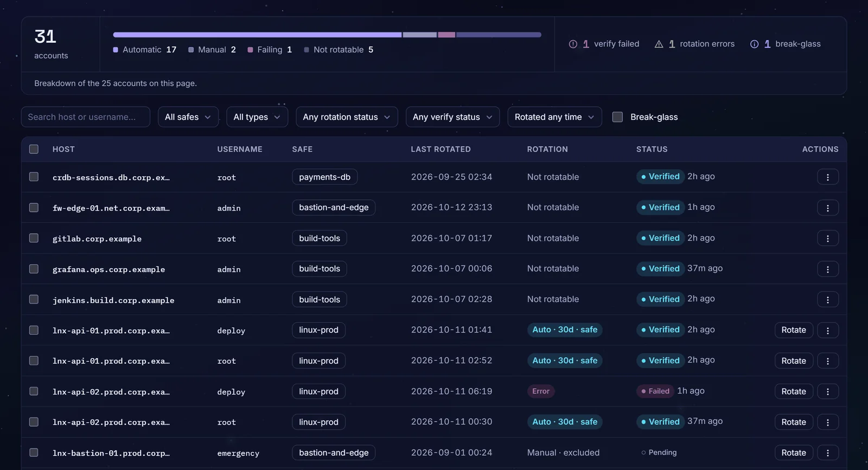Open actions menu for fw-edge-01 row
The height and width of the screenshot is (470, 868).
pyautogui.click(x=827, y=208)
